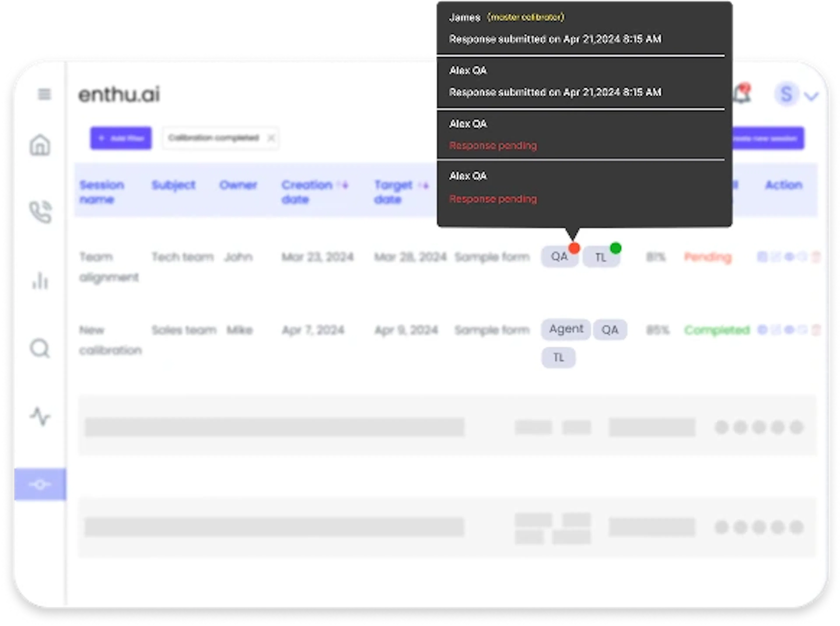Viewport: 840px width, 626px height.
Task: Click the Create new session button
Action: [768, 138]
